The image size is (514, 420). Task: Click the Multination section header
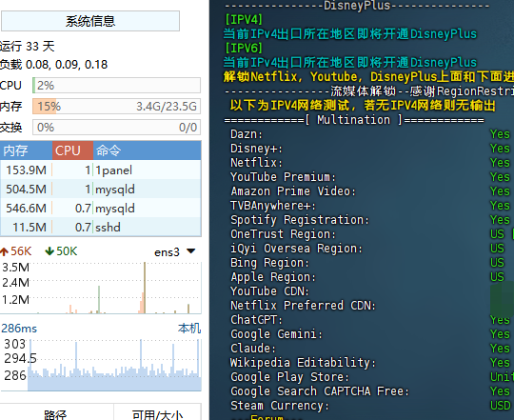[x=354, y=120]
